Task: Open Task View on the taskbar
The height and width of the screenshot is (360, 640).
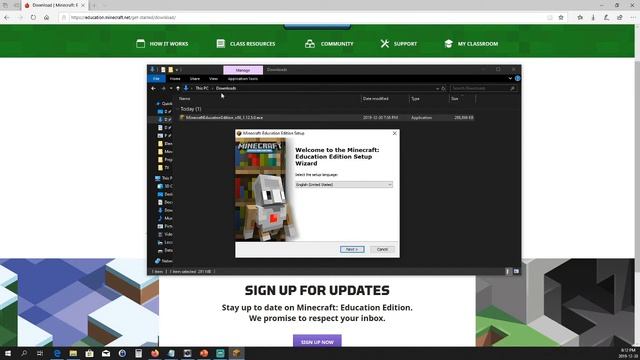Action: (40, 353)
